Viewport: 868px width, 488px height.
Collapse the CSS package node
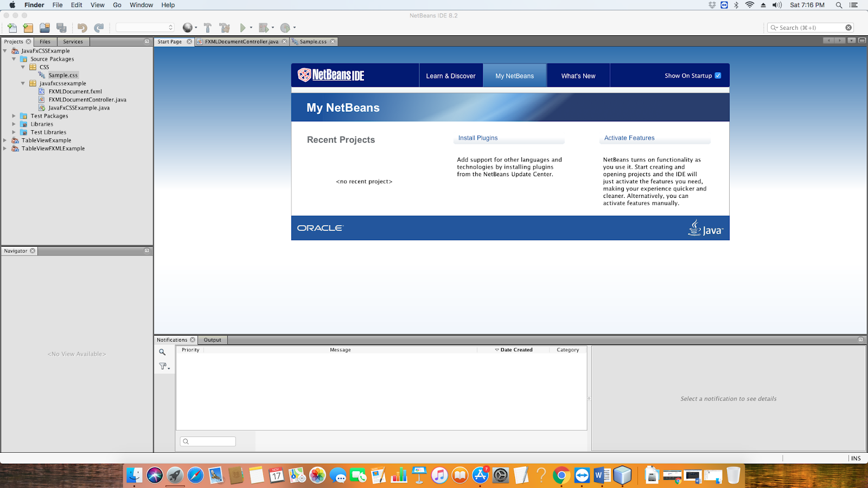(x=23, y=67)
